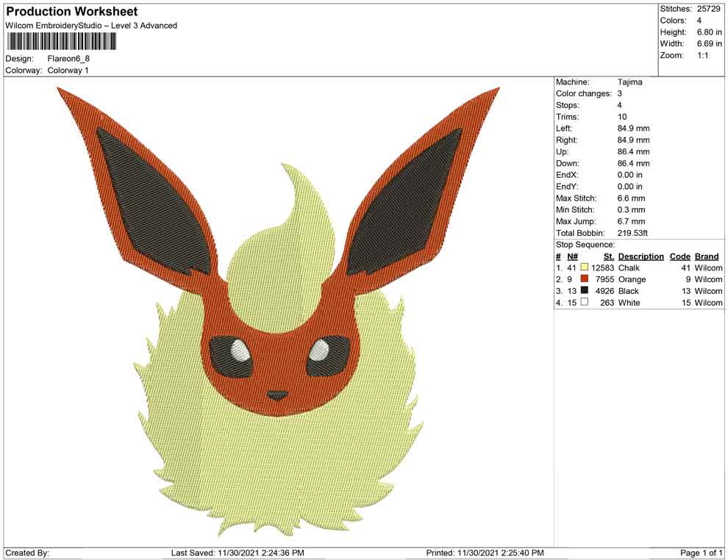The height and width of the screenshot is (560, 728).
Task: Select the Zoom value '1:1'
Action: (x=702, y=55)
